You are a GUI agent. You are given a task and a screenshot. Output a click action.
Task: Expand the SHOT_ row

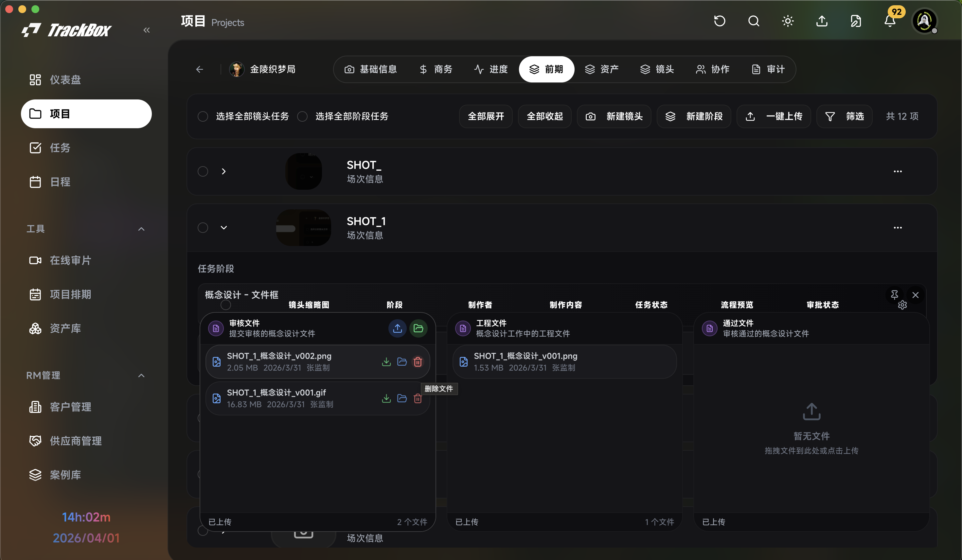click(224, 171)
